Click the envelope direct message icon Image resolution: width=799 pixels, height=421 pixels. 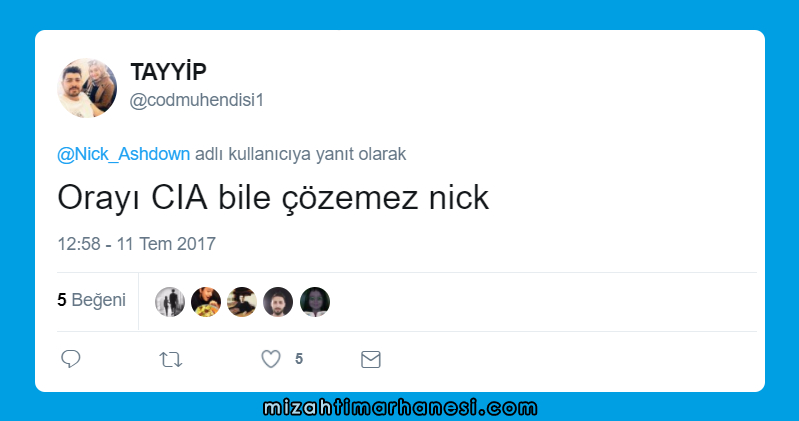point(370,360)
